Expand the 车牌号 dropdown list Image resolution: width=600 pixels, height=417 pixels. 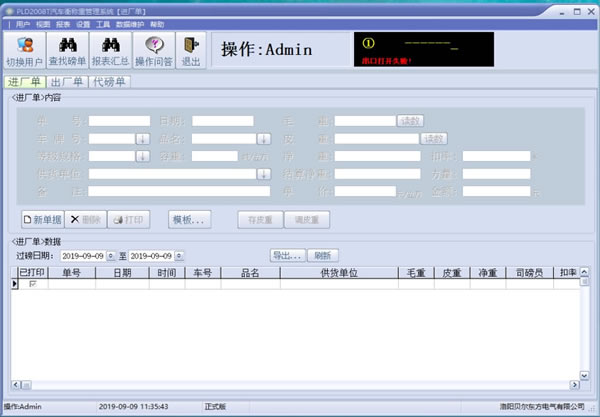143,138
